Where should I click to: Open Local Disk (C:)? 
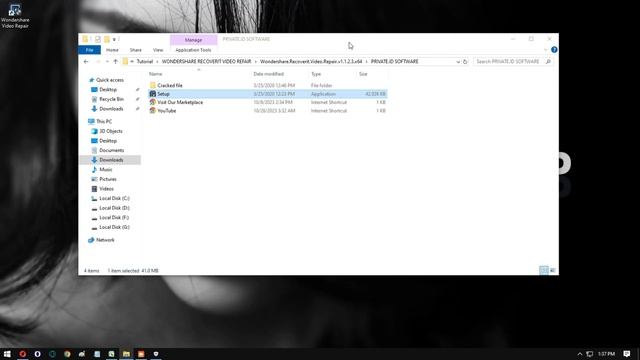coord(114,198)
